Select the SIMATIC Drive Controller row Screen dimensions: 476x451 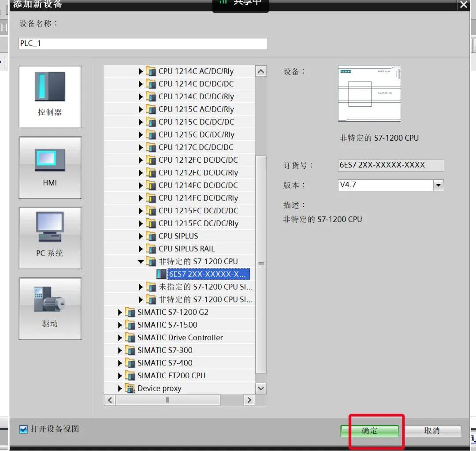pyautogui.click(x=179, y=338)
